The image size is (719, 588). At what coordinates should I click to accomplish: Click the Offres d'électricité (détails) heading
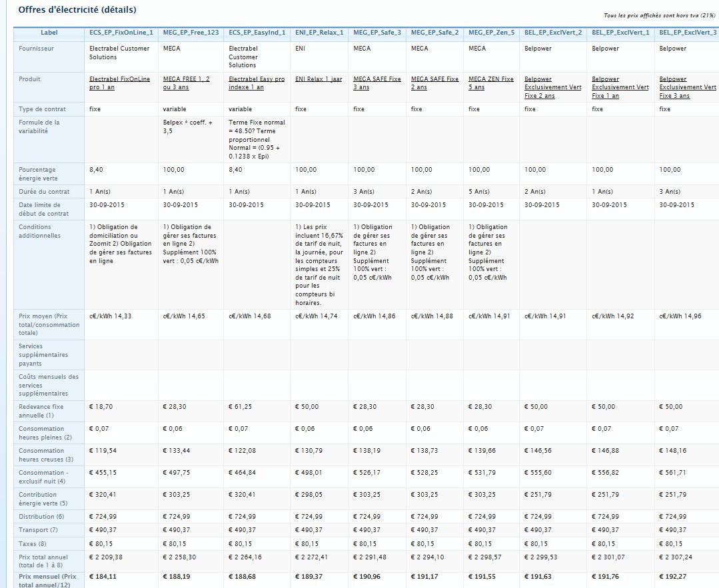(77, 9)
